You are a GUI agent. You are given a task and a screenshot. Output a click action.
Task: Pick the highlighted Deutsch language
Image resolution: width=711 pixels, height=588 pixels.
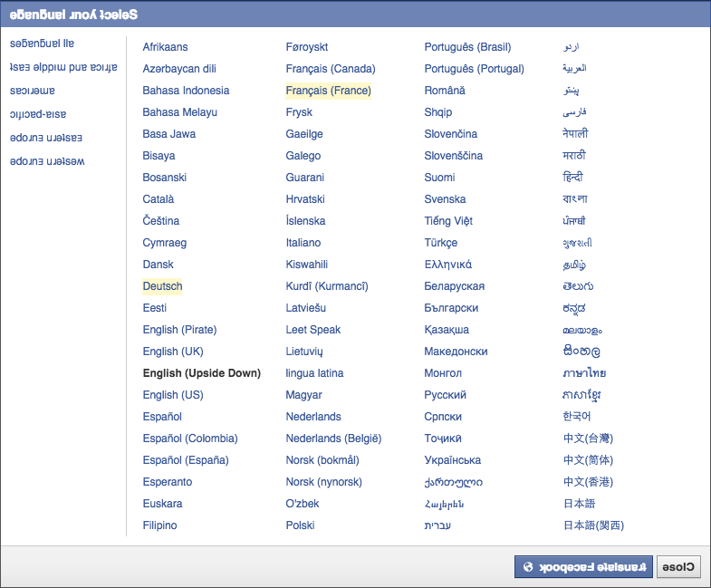pyautogui.click(x=162, y=286)
